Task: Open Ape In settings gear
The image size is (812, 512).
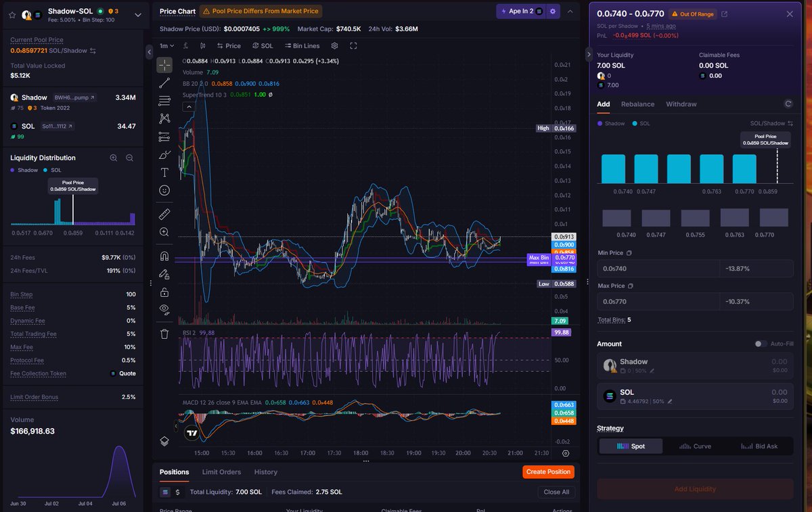Action: 553,11
